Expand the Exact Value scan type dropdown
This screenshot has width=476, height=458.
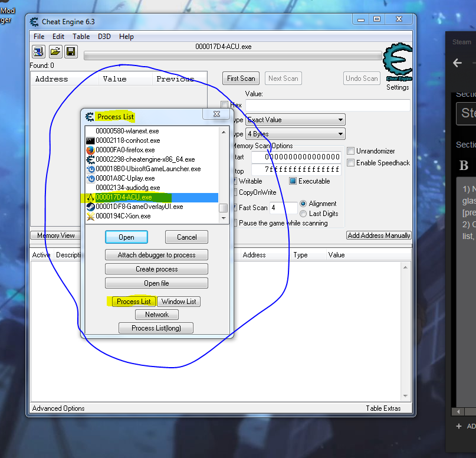click(x=340, y=120)
